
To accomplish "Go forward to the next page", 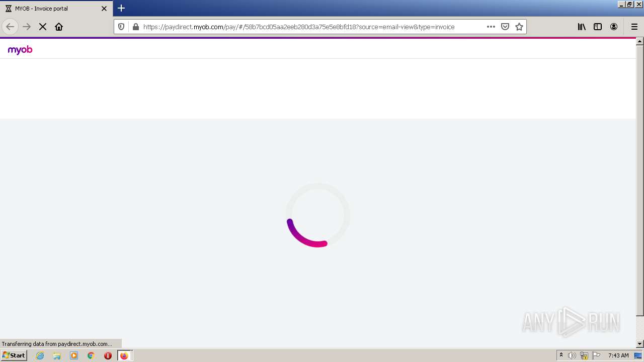I will 27,27.
